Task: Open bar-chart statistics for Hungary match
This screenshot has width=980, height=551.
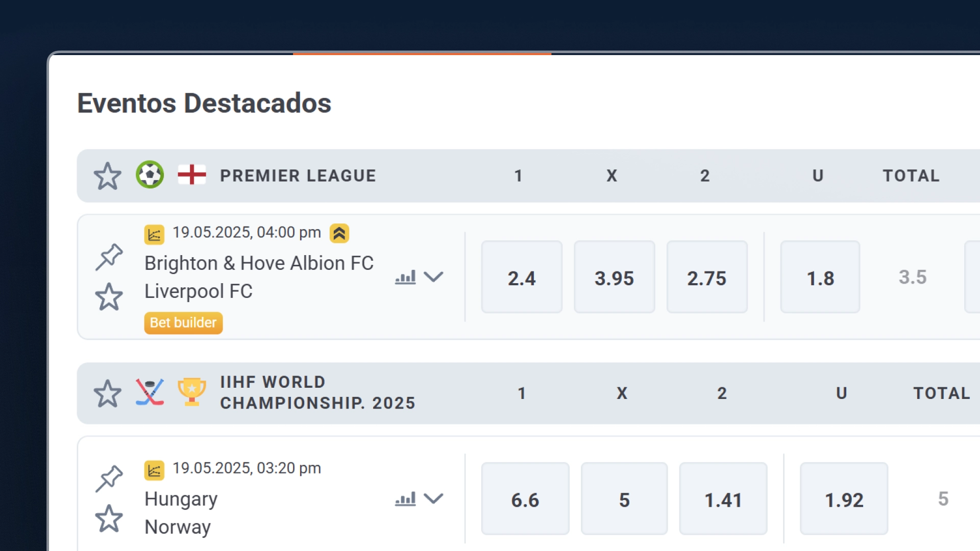Action: (405, 499)
